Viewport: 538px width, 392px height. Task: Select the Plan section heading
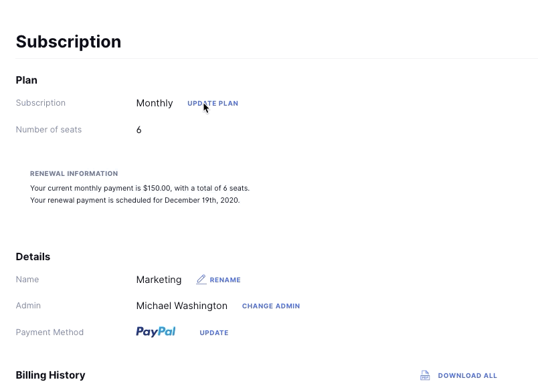coord(27,80)
